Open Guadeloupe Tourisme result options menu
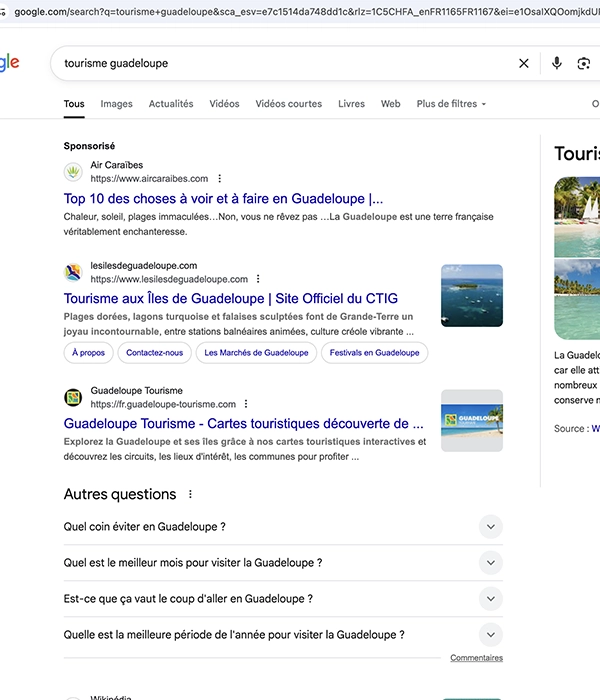The width and height of the screenshot is (600, 700). [246, 404]
